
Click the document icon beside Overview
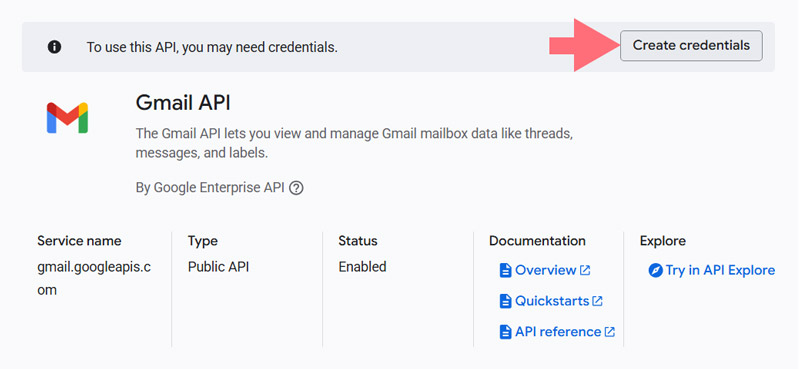pyautogui.click(x=505, y=270)
